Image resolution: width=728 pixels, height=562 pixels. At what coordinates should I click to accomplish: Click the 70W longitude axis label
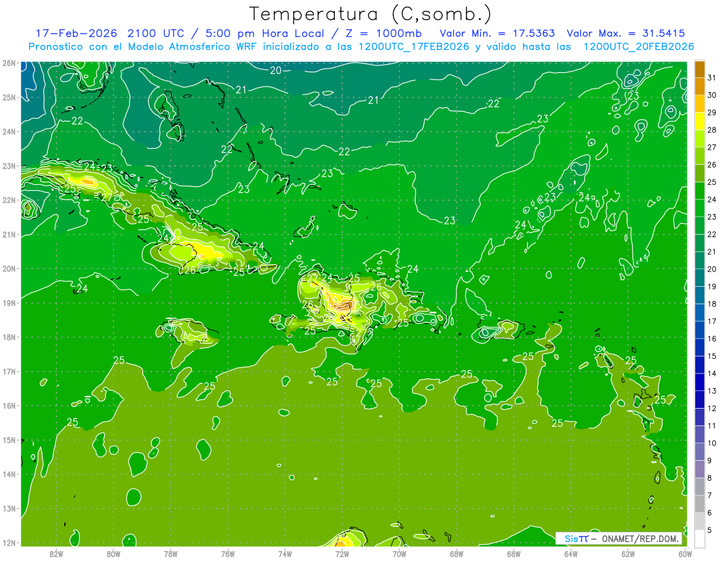[399, 554]
